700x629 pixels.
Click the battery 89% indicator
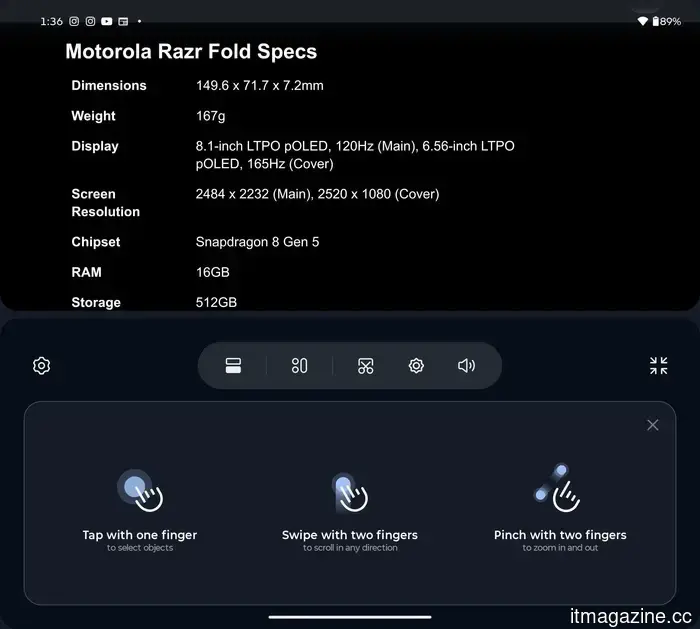667,21
